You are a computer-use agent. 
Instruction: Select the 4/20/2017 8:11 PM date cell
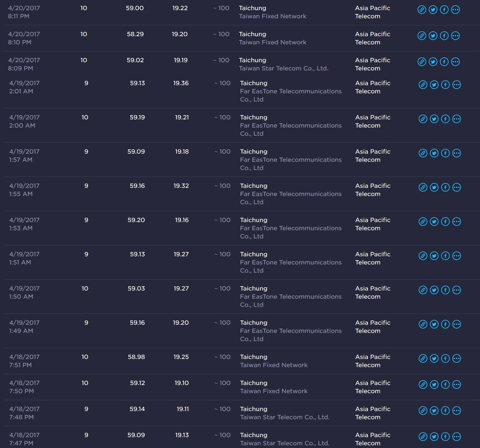(24, 12)
